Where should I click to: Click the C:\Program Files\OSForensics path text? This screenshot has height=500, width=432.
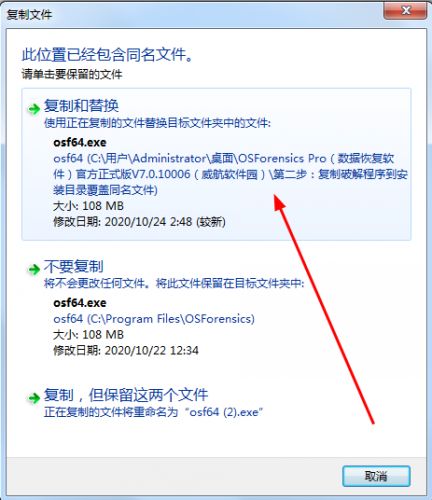(154, 319)
